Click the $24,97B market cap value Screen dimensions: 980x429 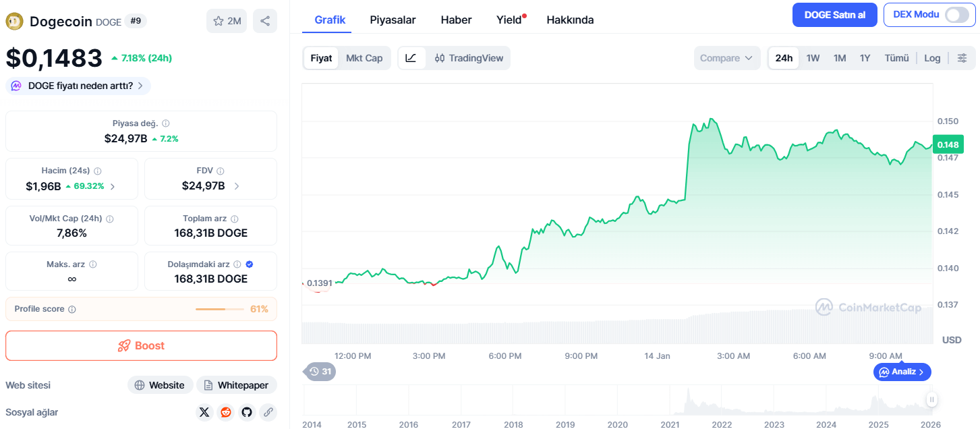(125, 138)
